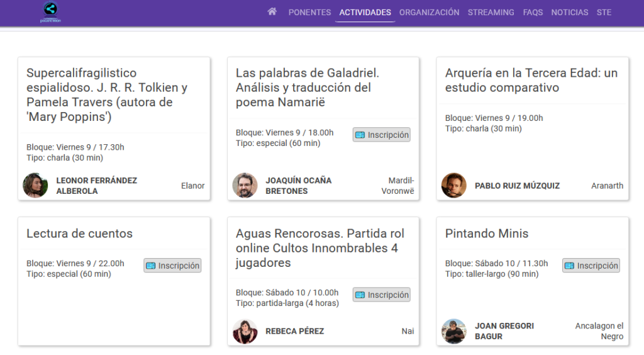Open Joan Gregori Bagur's avatar photo
The image size is (644, 355).
(454, 331)
